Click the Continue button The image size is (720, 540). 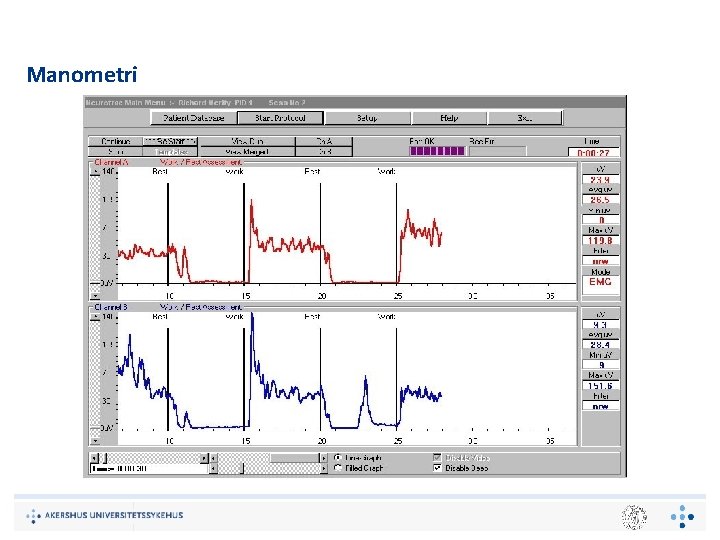tap(116, 141)
